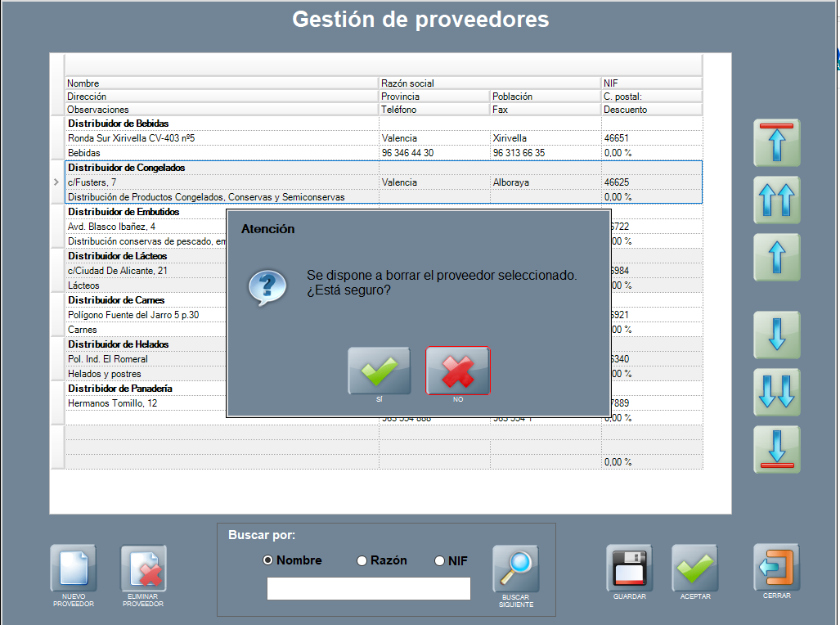The image size is (840, 625).
Task: Save changes with the Guardar floppy icon
Action: click(x=629, y=568)
